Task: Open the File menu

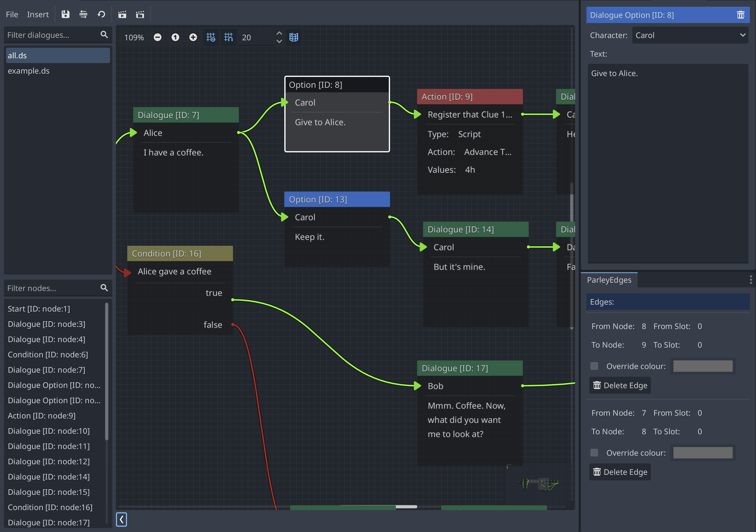Action: coord(11,14)
